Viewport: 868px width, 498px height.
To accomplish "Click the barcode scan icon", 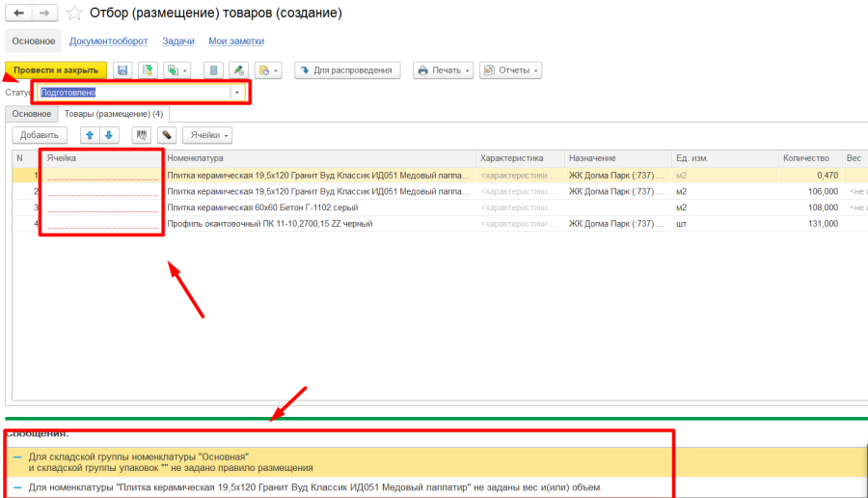I will coord(143,135).
